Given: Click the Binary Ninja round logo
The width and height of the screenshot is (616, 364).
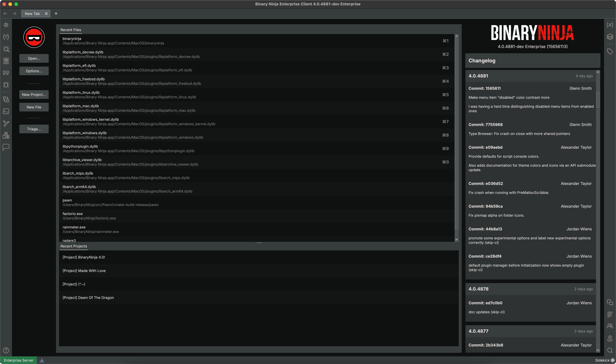Looking at the screenshot, I should click(x=34, y=37).
